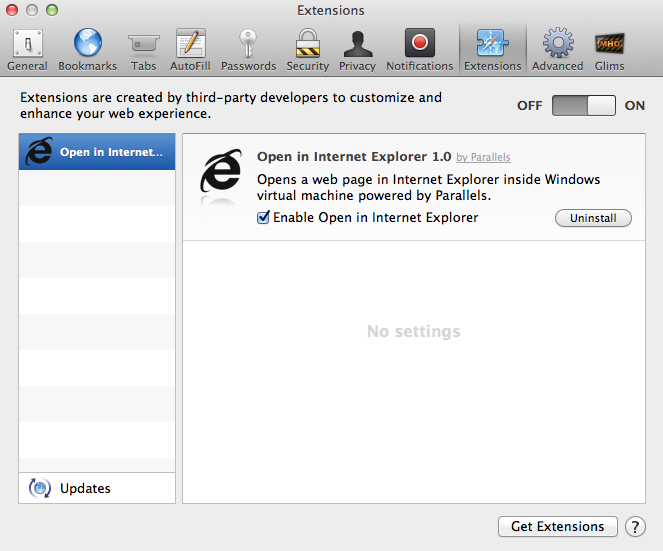Uninstall the Open in Internet Explorer extension

point(593,218)
